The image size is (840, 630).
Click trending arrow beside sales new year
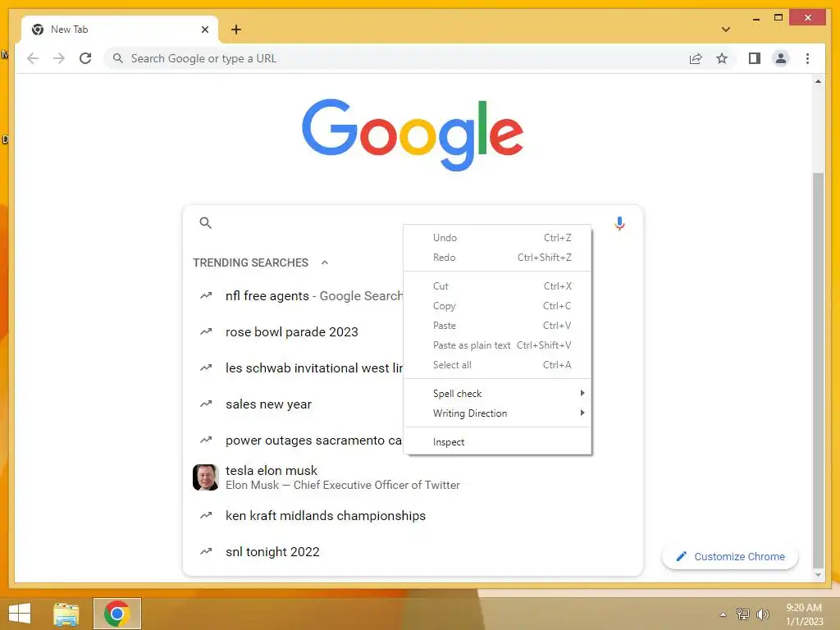click(x=206, y=404)
